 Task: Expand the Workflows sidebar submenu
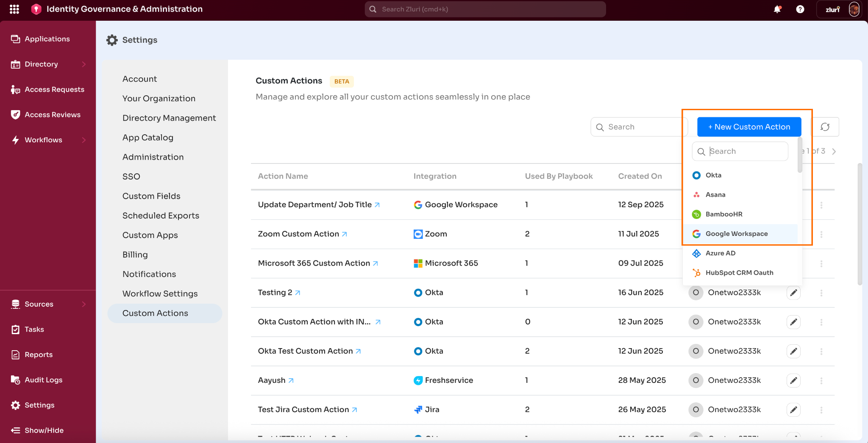[84, 140]
